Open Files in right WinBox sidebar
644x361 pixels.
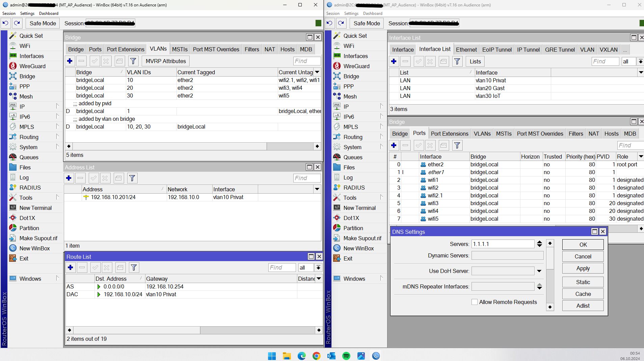point(349,167)
